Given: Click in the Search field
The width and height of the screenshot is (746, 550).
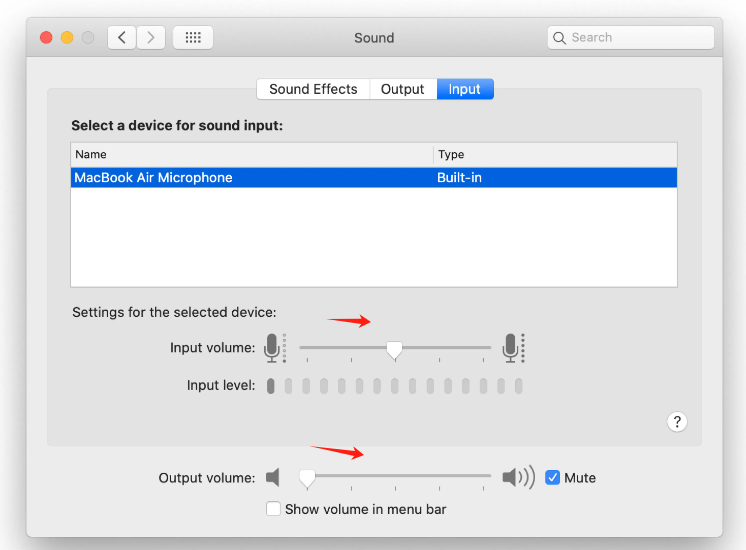Looking at the screenshot, I should tap(630, 38).
